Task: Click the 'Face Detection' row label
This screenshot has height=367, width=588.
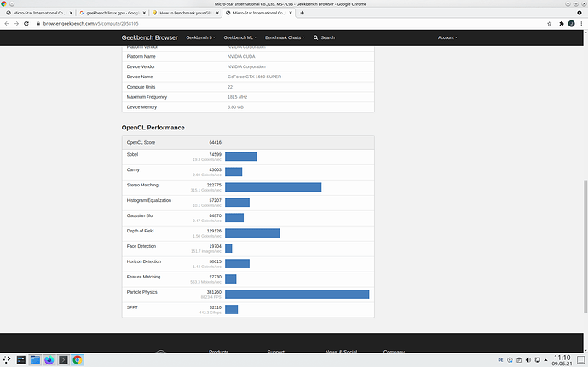Action: pyautogui.click(x=141, y=246)
